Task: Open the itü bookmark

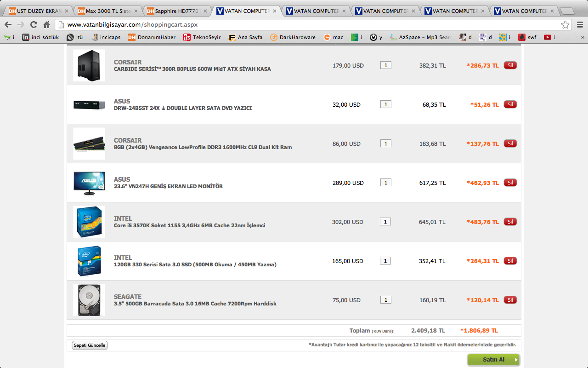Action: click(74, 37)
